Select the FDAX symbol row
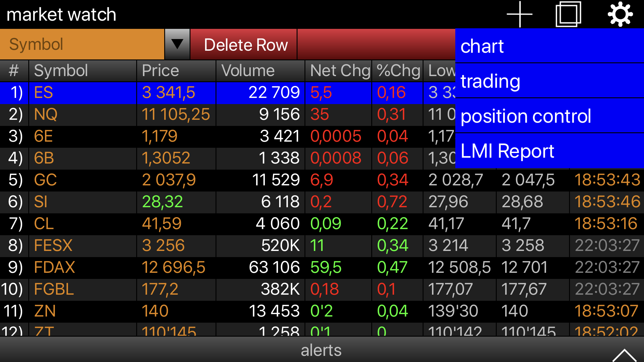This screenshot has height=362, width=644. coord(55,267)
